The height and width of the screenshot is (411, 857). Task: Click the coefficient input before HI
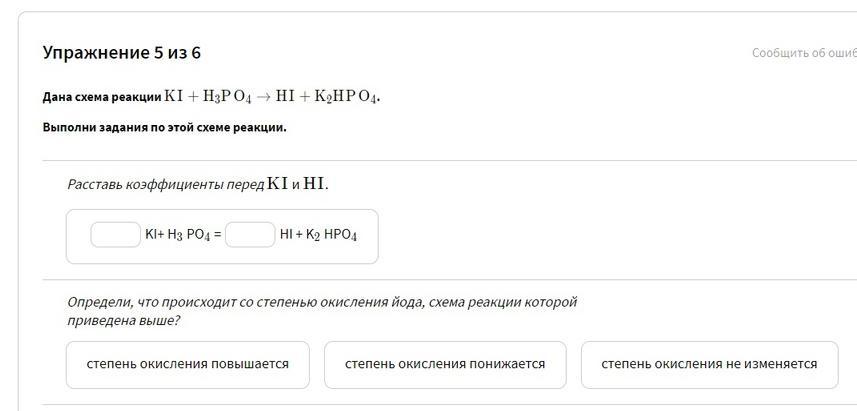click(x=249, y=235)
